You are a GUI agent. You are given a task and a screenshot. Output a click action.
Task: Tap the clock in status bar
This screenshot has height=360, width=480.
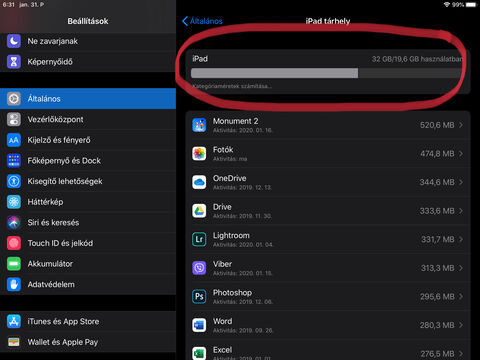pos(8,5)
